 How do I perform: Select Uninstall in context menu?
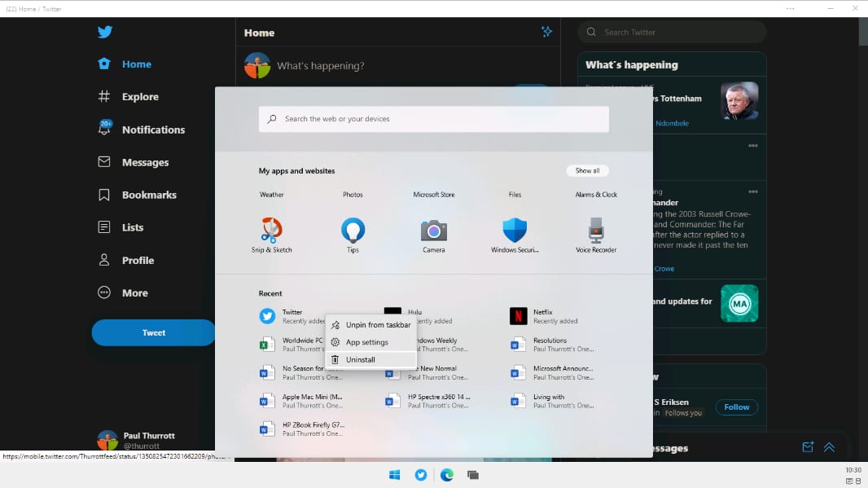click(370, 359)
